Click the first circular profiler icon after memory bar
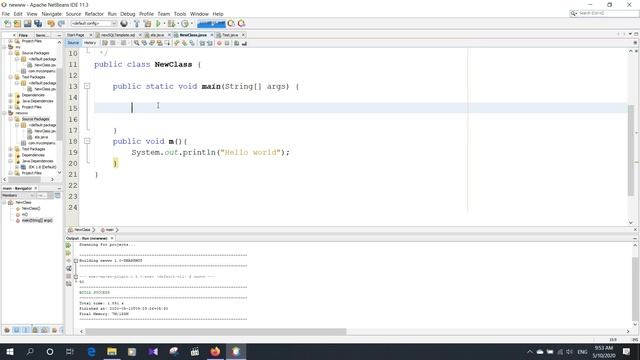This screenshot has height=360, width=640. tap(231, 24)
